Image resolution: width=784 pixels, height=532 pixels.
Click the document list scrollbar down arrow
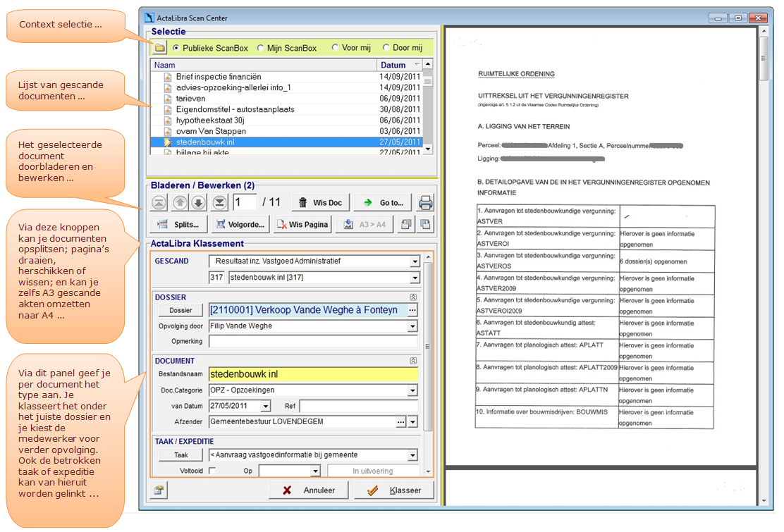(x=427, y=149)
